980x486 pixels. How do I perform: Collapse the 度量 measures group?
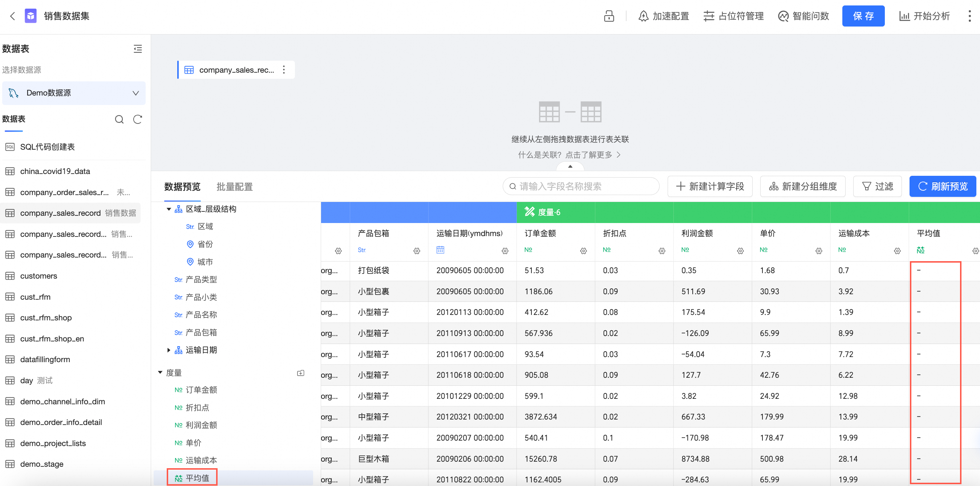160,373
